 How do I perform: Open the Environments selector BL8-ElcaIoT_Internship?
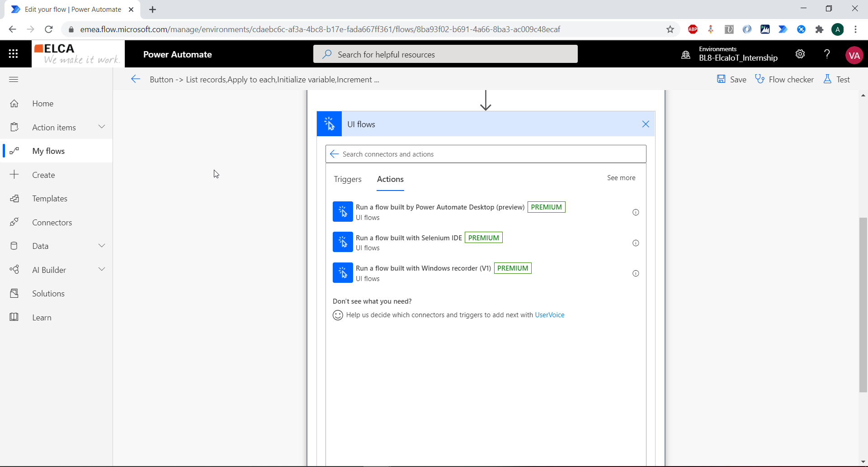(730, 54)
